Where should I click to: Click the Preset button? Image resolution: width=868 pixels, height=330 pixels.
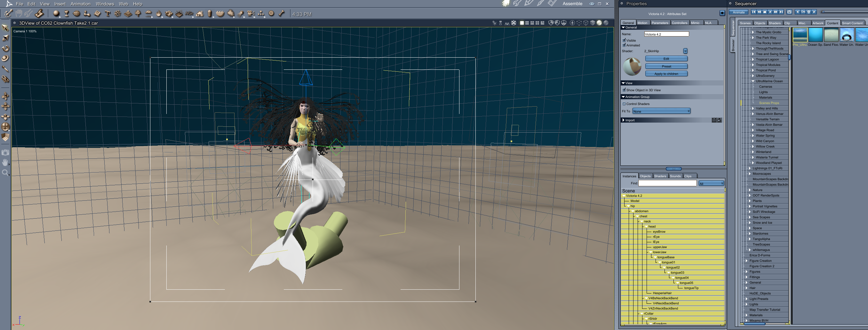click(666, 66)
